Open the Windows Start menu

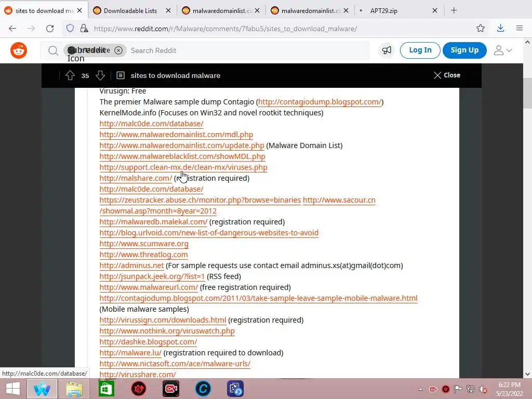13,389
